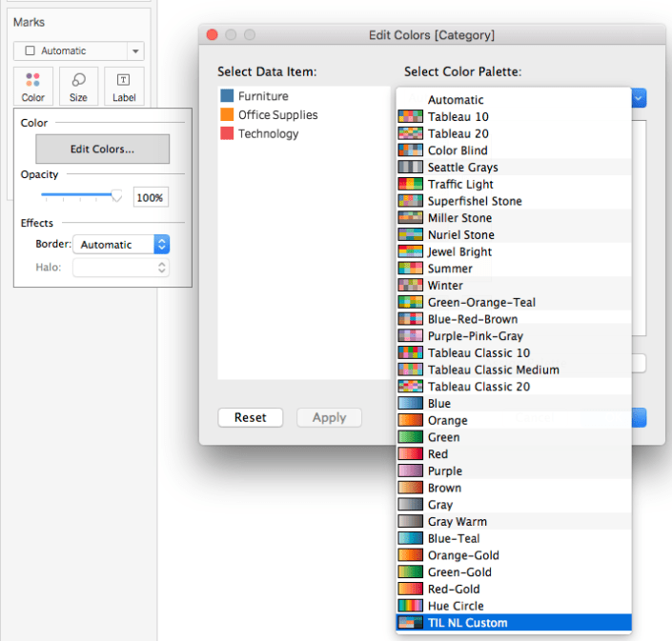Choose the Hue Circle palette swatch icon
The width and height of the screenshot is (672, 641).
pyautogui.click(x=410, y=606)
